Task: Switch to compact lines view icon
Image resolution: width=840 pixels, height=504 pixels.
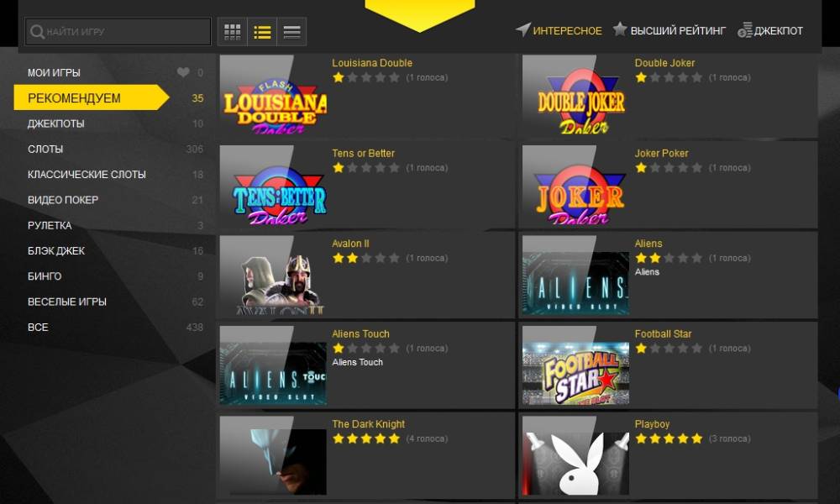Action: pyautogui.click(x=291, y=32)
